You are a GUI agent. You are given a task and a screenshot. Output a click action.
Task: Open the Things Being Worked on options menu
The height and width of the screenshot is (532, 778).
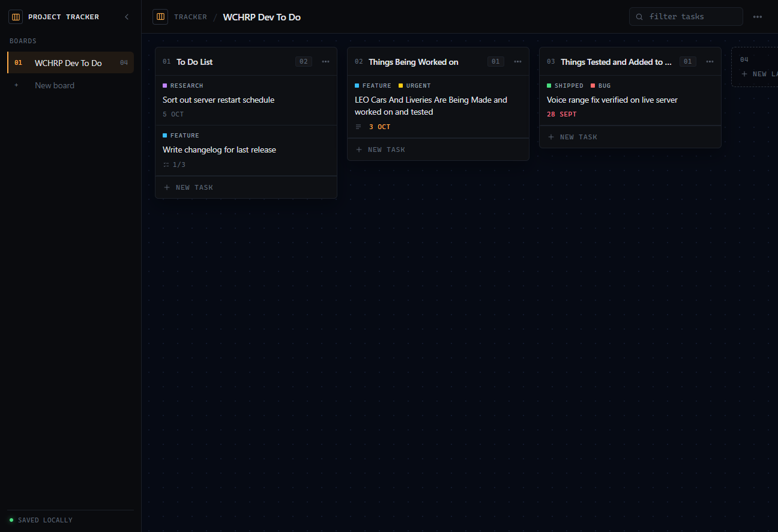click(x=517, y=61)
